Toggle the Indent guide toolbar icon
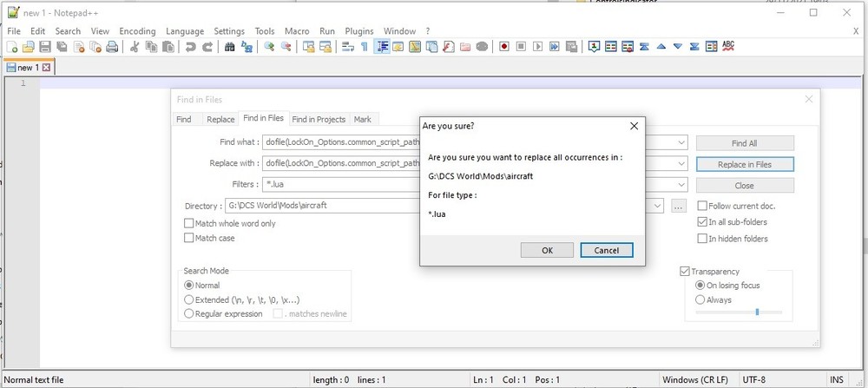Image resolution: width=868 pixels, height=388 pixels. [x=381, y=47]
